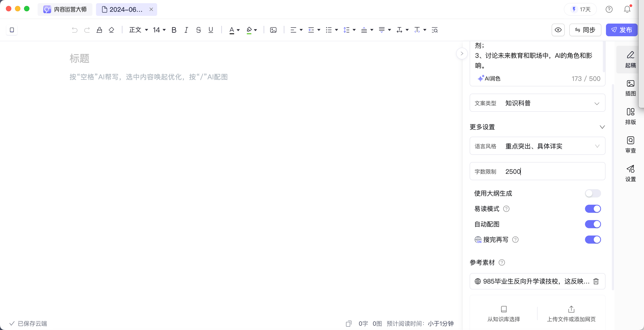Open 文案类型 dropdown showing 知识科普
This screenshot has width=644, height=330.
coord(537,103)
